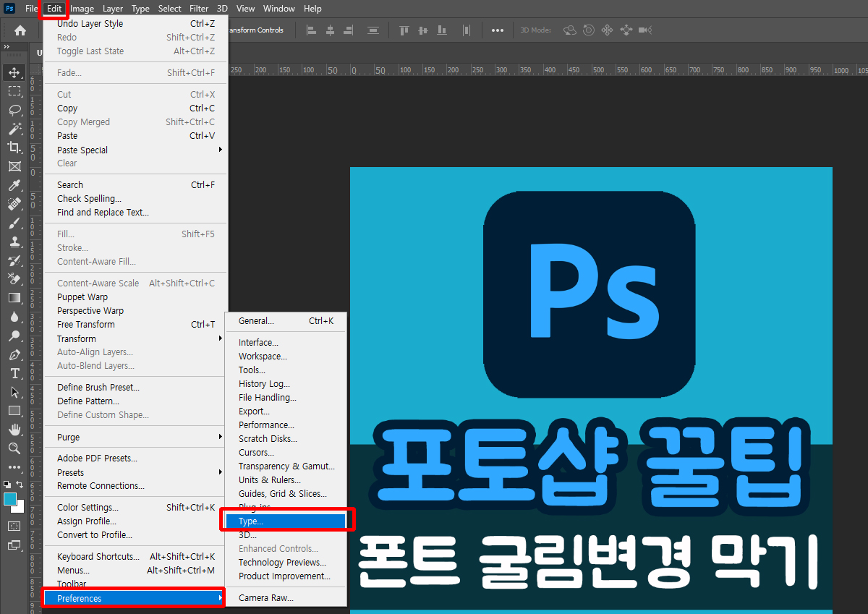Select the Crop tool
Screen dimensions: 868x614
click(14, 148)
